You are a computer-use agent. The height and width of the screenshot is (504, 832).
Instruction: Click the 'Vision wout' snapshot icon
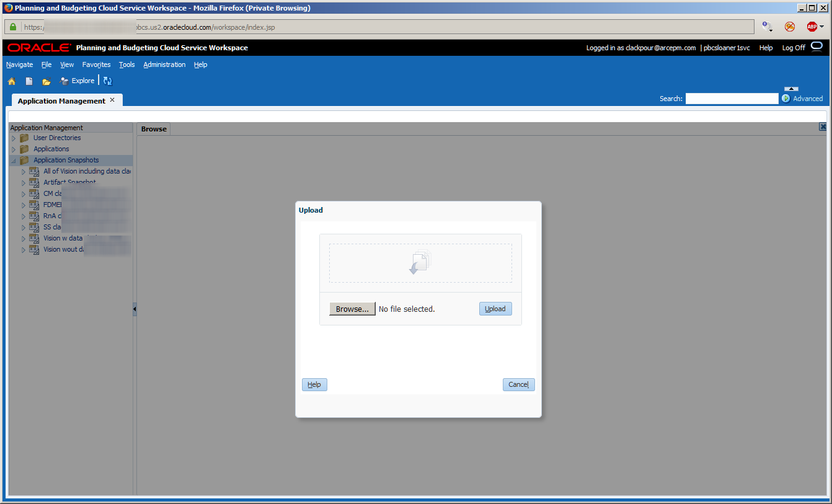pos(34,249)
